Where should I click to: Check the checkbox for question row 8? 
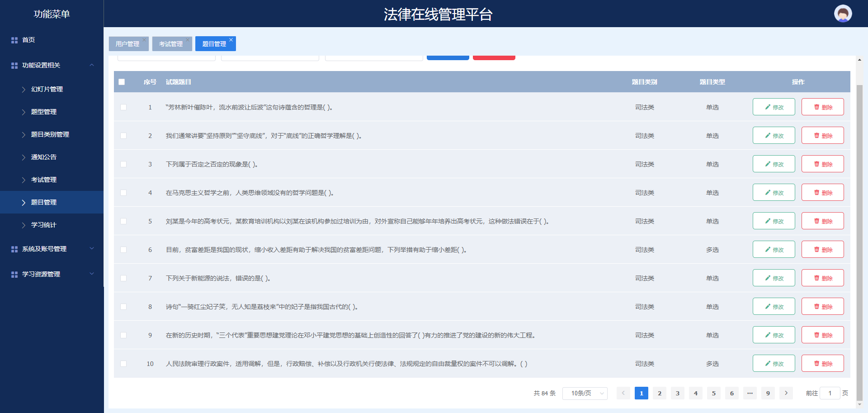tap(123, 307)
